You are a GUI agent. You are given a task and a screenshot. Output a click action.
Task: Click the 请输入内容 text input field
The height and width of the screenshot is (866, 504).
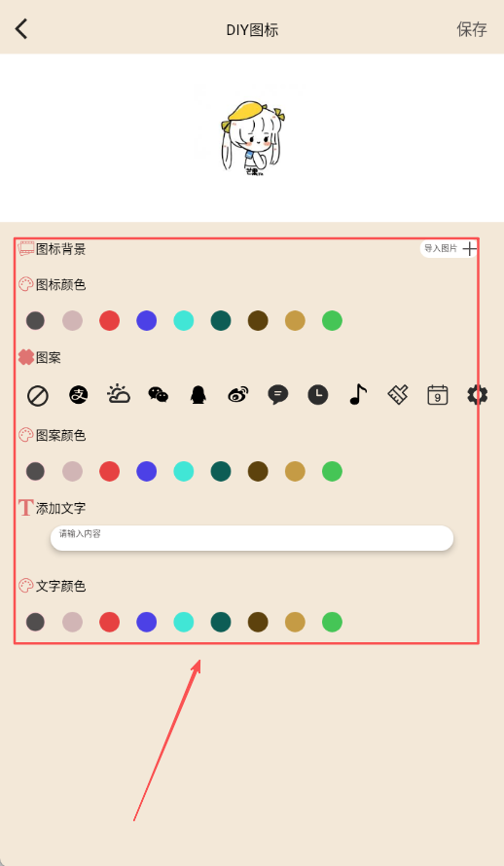point(252,538)
